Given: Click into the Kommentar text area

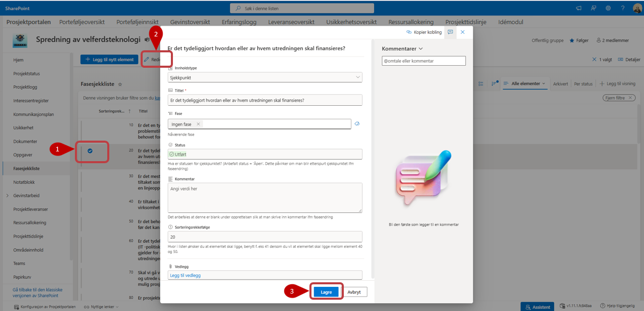Looking at the screenshot, I should [x=265, y=198].
